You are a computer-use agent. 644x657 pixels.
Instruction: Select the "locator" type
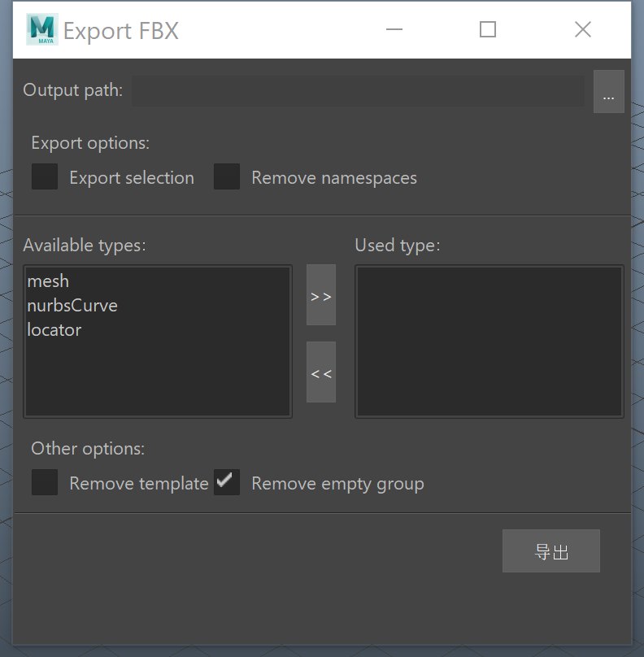click(54, 329)
